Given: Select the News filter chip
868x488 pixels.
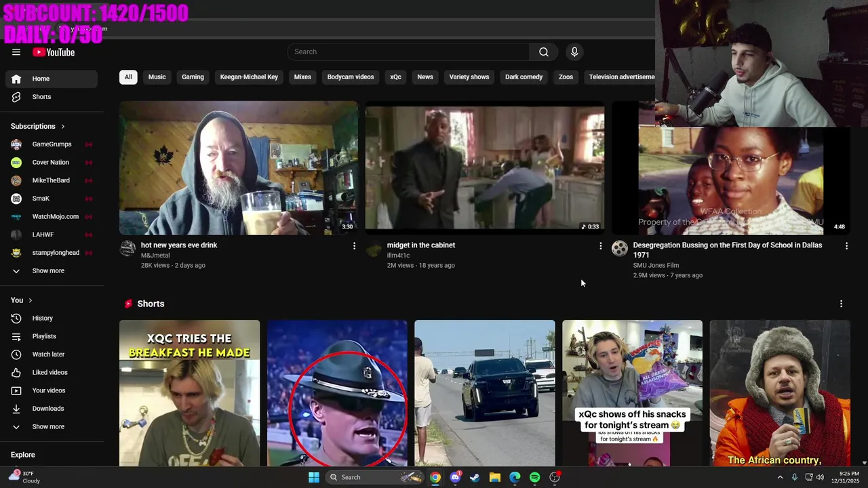Looking at the screenshot, I should (x=425, y=77).
